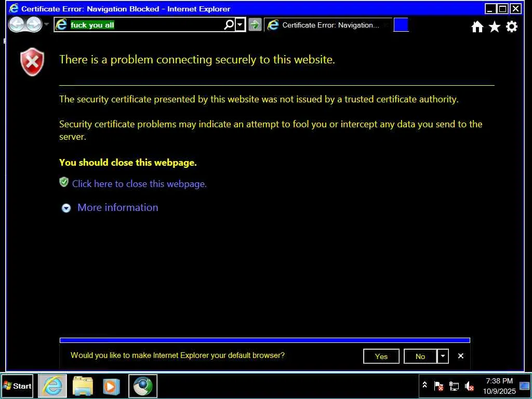Click the globe application taskbar icon
Image resolution: width=532 pixels, height=399 pixels.
coord(143,386)
